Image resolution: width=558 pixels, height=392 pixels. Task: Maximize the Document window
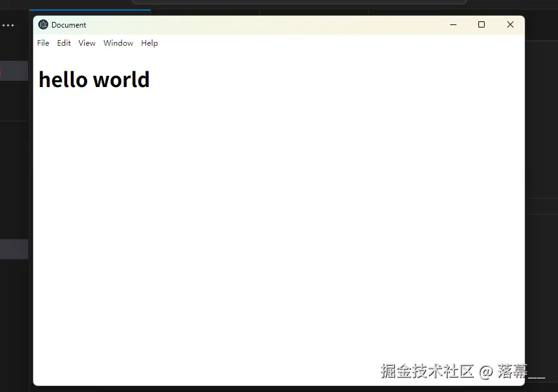click(482, 24)
